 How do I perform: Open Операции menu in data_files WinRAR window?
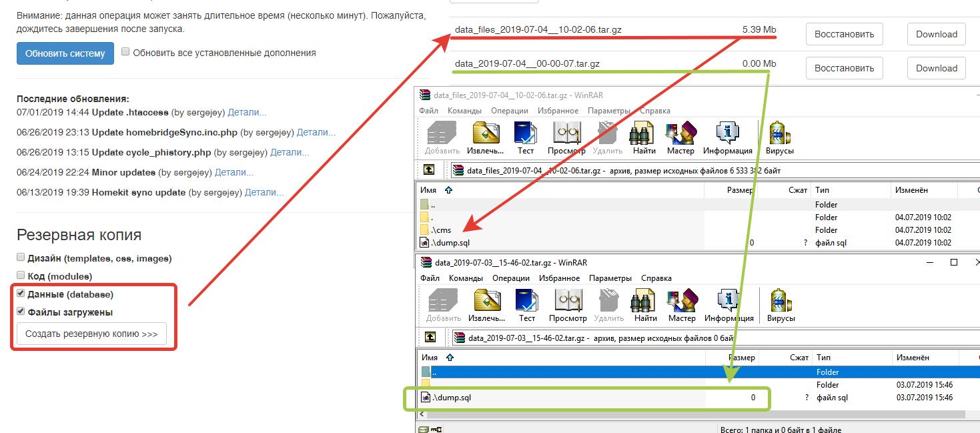(x=510, y=111)
